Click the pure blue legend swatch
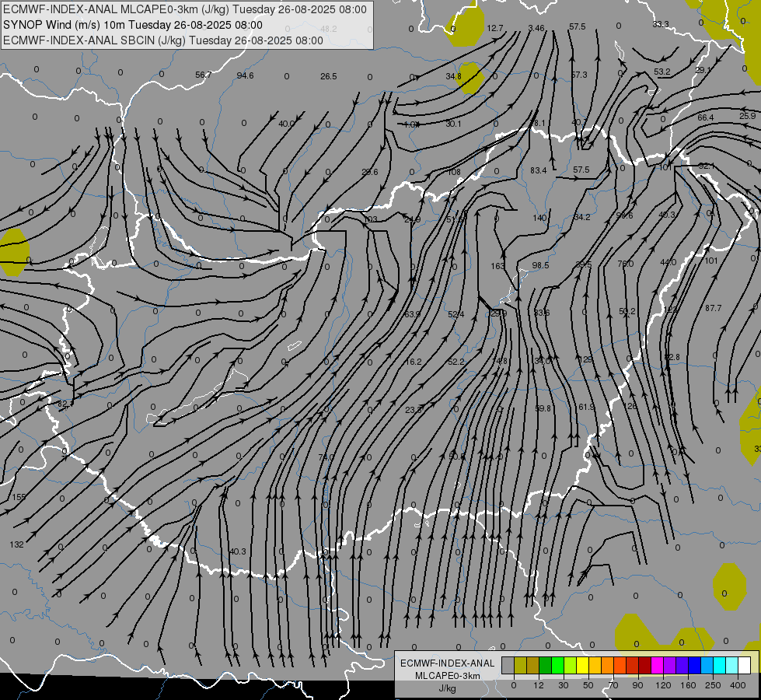Image resolution: width=761 pixels, height=700 pixels. tap(695, 665)
